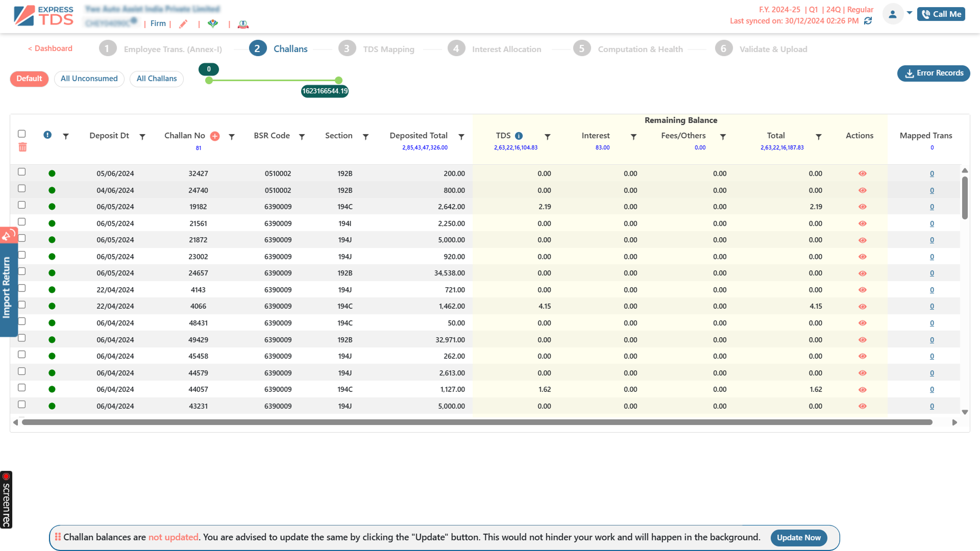980x551 pixels.
Task: Open the Section column filter
Action: click(365, 137)
